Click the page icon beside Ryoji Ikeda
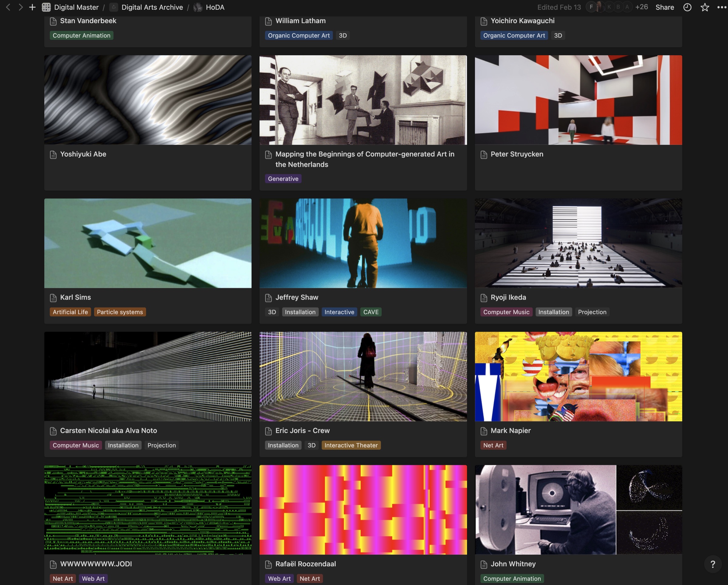Viewport: 728px width, 585px height. (x=484, y=298)
